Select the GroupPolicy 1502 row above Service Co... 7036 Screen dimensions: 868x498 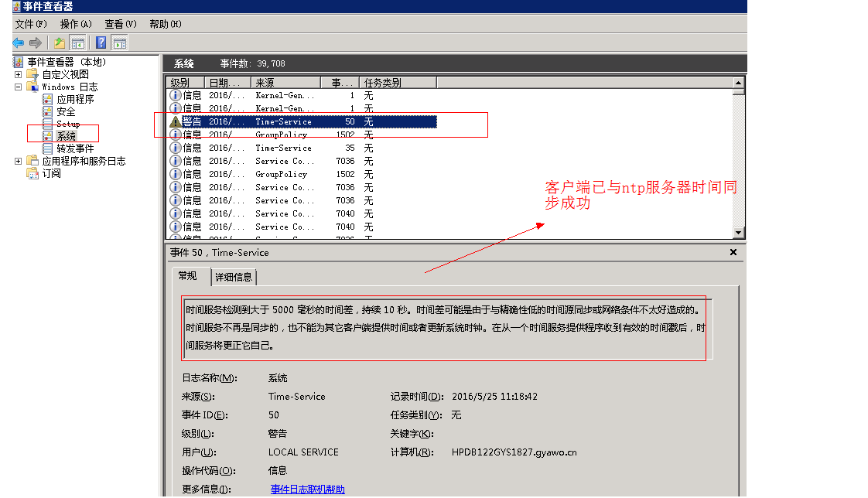coord(302,174)
